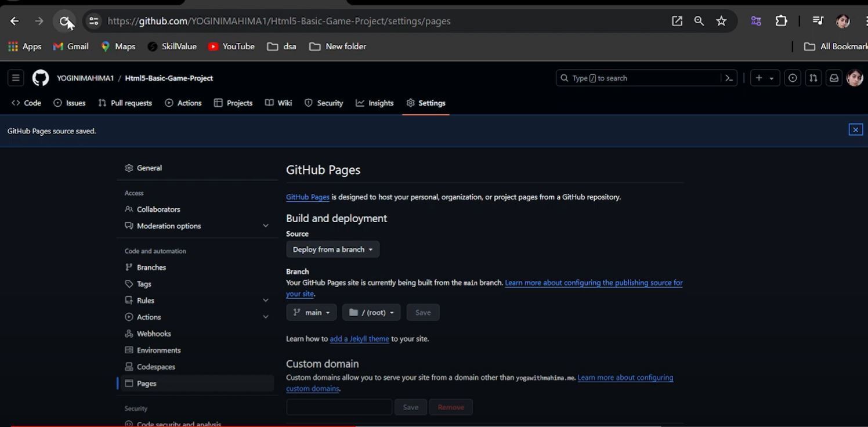
Task: Open browser extensions puzzle icon
Action: pyautogui.click(x=781, y=21)
